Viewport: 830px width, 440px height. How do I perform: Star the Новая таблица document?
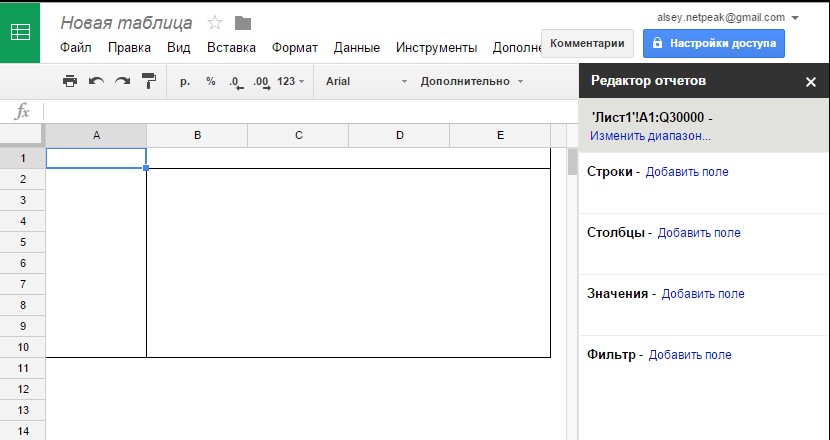click(x=214, y=23)
